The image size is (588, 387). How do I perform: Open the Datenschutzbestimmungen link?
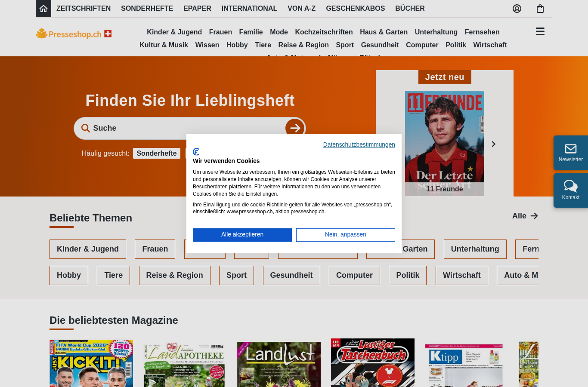359,145
